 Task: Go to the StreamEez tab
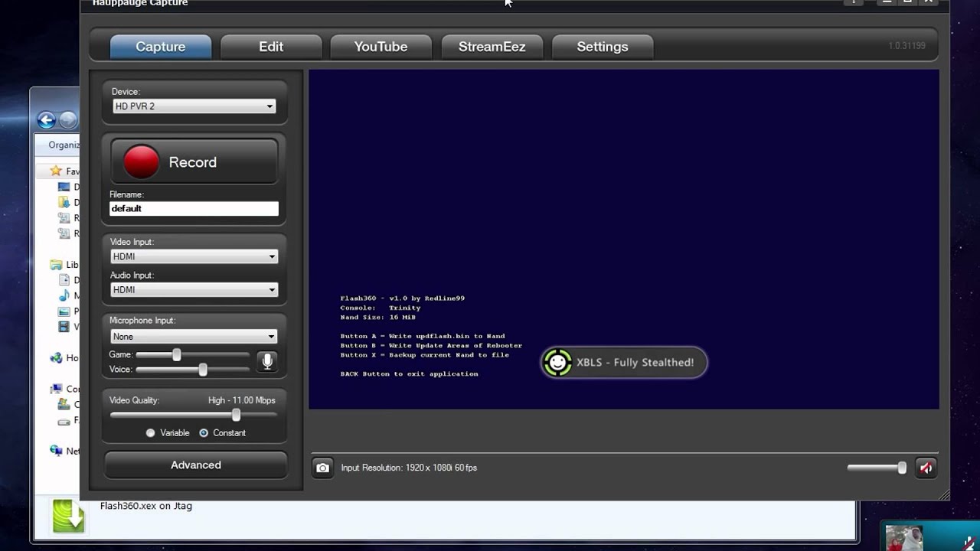click(x=492, y=47)
